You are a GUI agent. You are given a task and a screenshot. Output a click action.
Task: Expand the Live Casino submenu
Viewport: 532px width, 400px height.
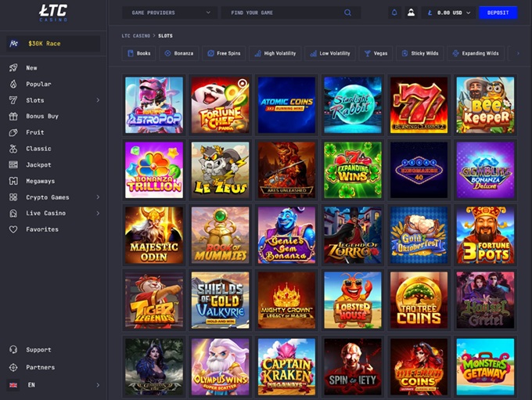coord(98,213)
